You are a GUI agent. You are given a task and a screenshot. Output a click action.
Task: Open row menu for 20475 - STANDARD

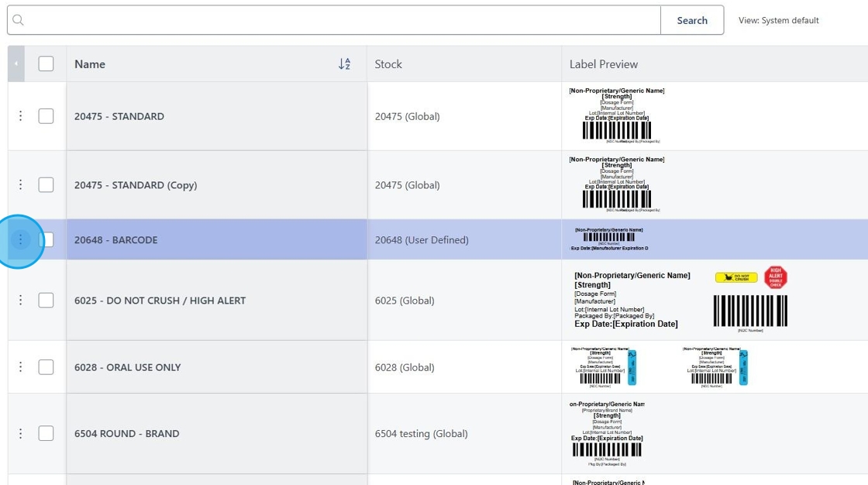click(x=20, y=115)
